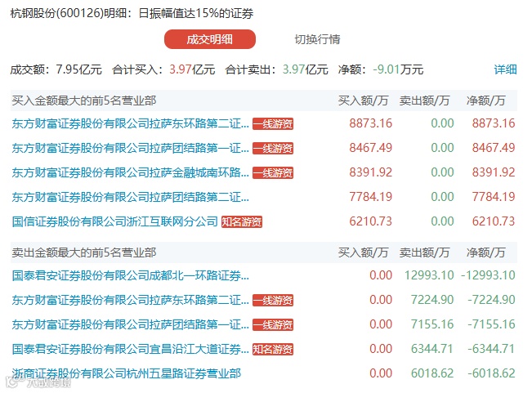Click 一线游资 tag beside buy amount 8873.16
532x393 pixels.
click(x=273, y=123)
